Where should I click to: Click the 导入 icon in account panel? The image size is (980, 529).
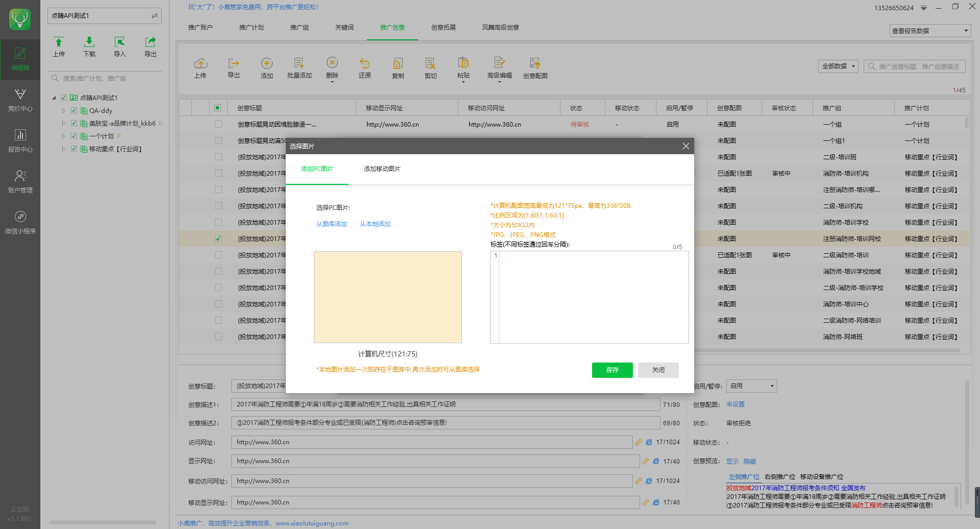(120, 42)
